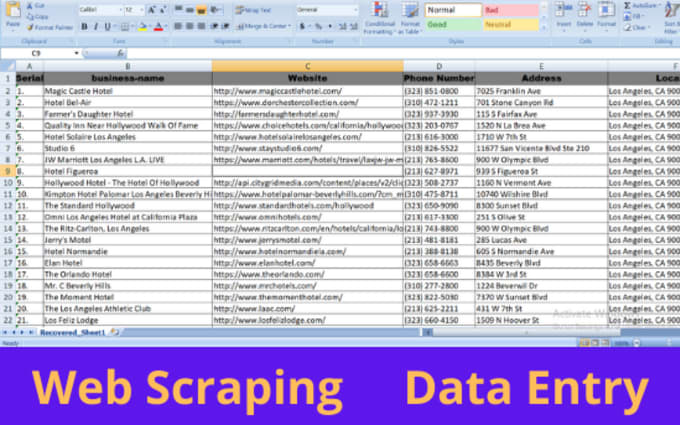
Task: Click Insert cells button
Action: click(563, 16)
